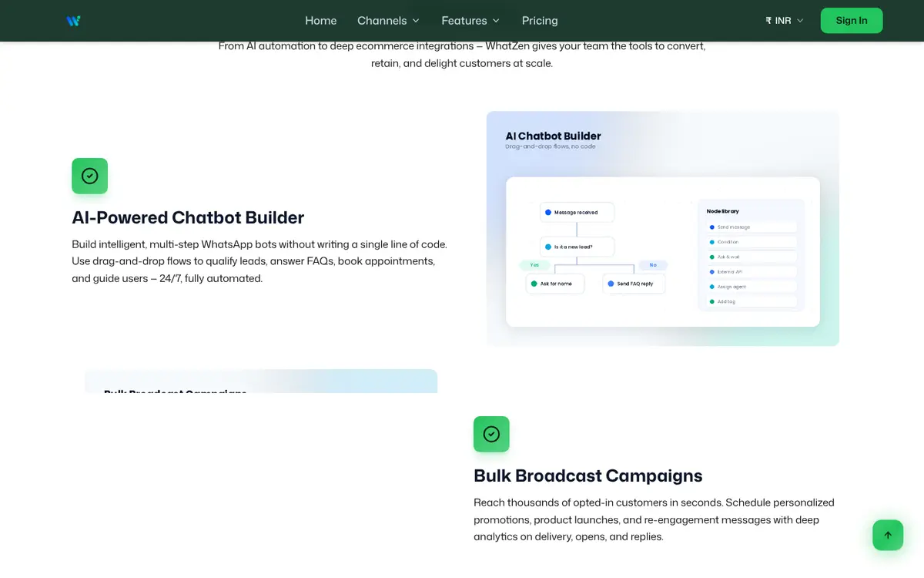Expand the Channels dropdown chevron
Image resolution: width=924 pixels, height=578 pixels.
coord(416,21)
